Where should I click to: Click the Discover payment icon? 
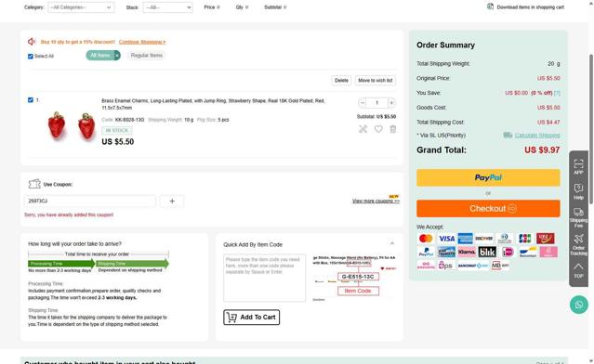coord(484,239)
